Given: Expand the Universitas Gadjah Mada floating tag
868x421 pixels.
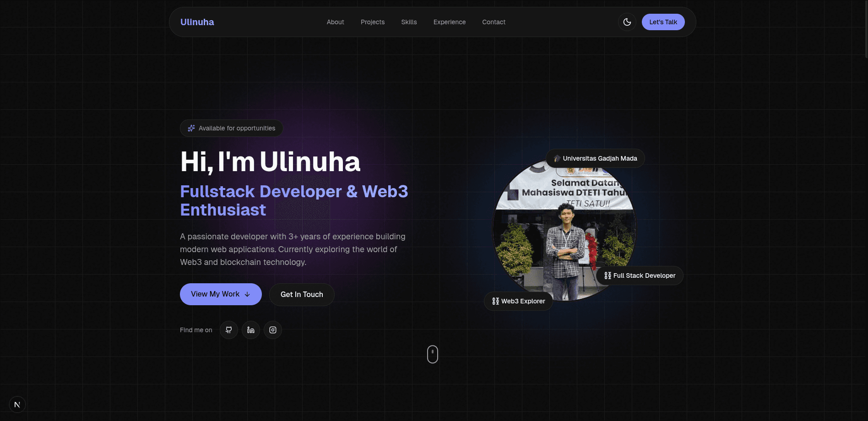Looking at the screenshot, I should pyautogui.click(x=595, y=158).
